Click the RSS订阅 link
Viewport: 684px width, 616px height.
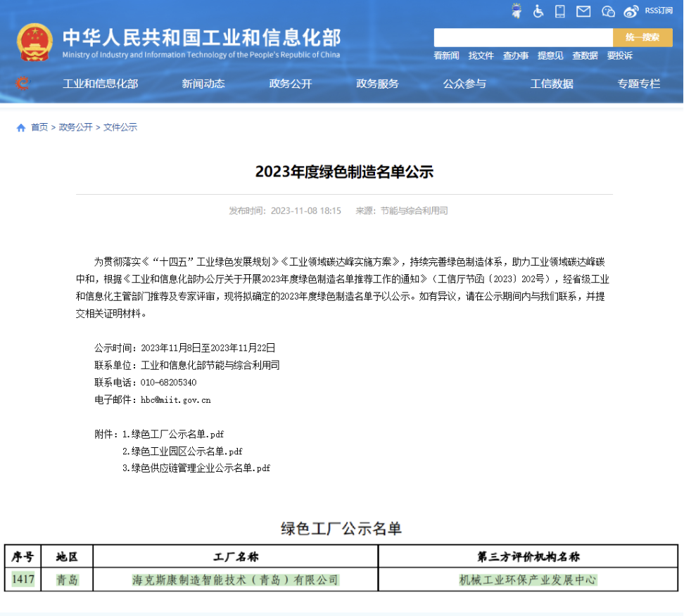point(659,11)
